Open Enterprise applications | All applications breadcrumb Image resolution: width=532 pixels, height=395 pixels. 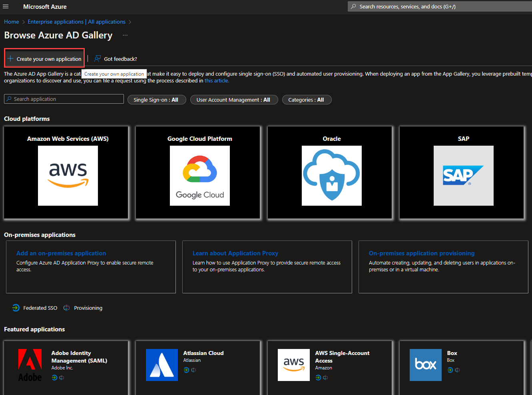(x=76, y=22)
